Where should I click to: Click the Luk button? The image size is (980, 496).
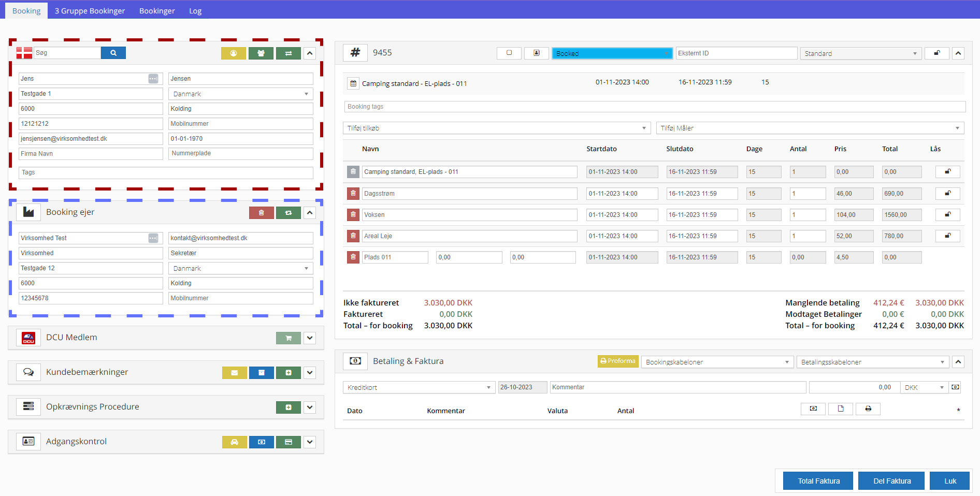(x=950, y=481)
